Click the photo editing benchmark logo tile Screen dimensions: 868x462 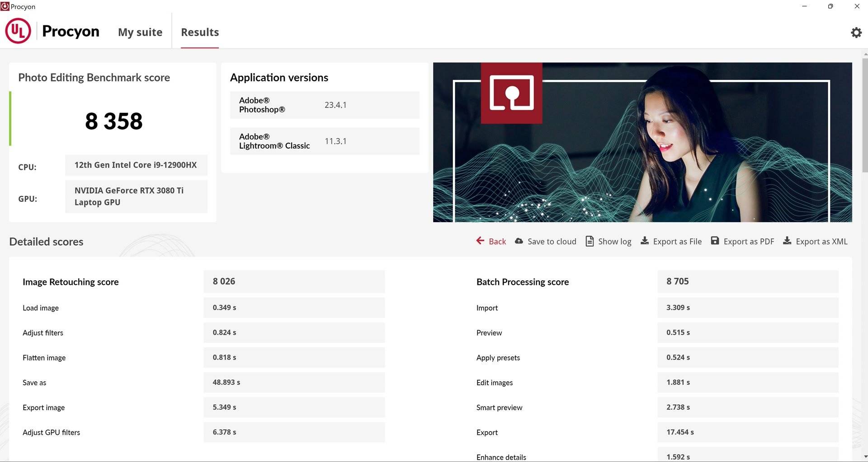(x=511, y=93)
